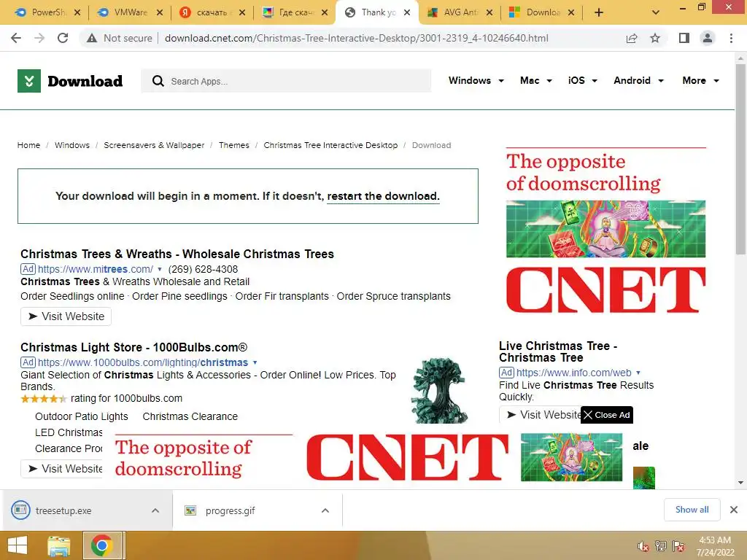Click the Christmas Clearance sitelink
The height and width of the screenshot is (560, 747).
[x=190, y=416]
